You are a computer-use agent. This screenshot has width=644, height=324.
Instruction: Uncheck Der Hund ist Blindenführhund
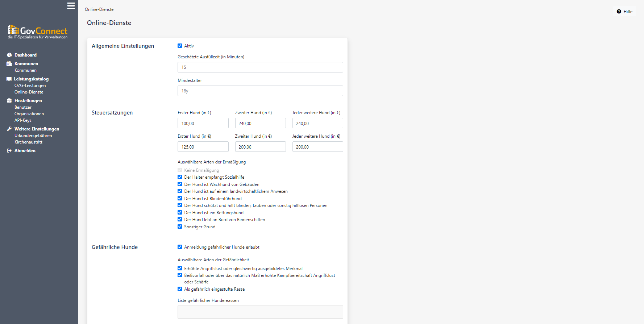tap(180, 198)
